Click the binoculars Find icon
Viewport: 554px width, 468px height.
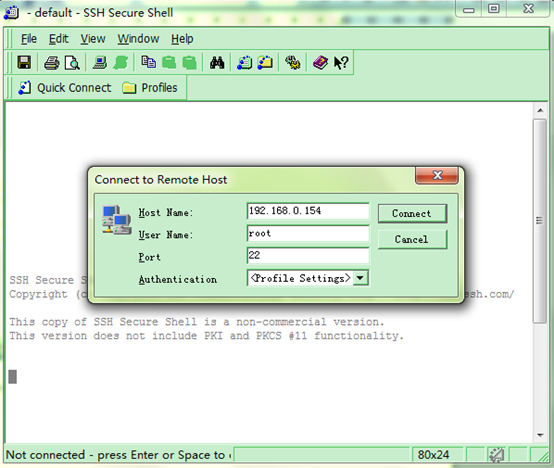(217, 63)
